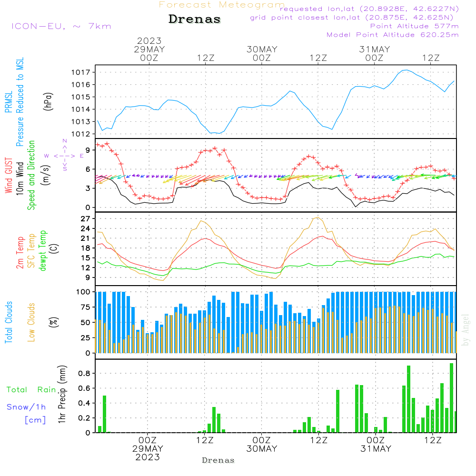This screenshot has height=476, width=476.
Task: Click the green Total Rain legend
Action: click(x=31, y=390)
